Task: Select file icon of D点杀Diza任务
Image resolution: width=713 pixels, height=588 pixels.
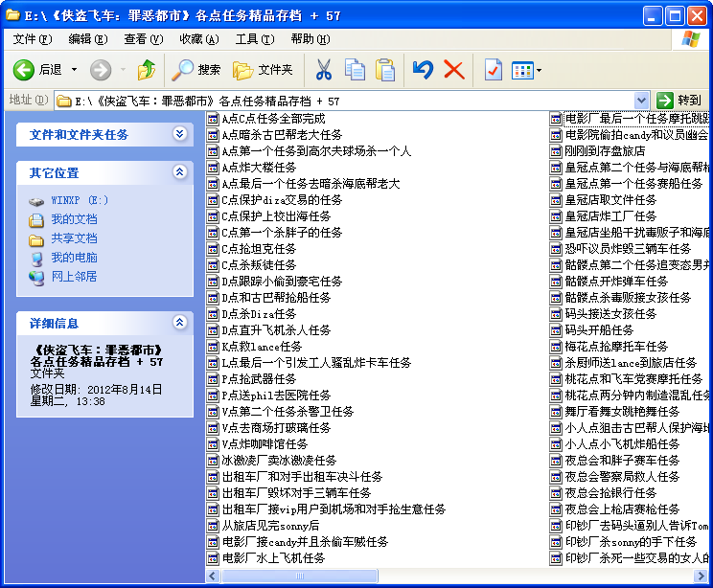Action: tap(213, 314)
